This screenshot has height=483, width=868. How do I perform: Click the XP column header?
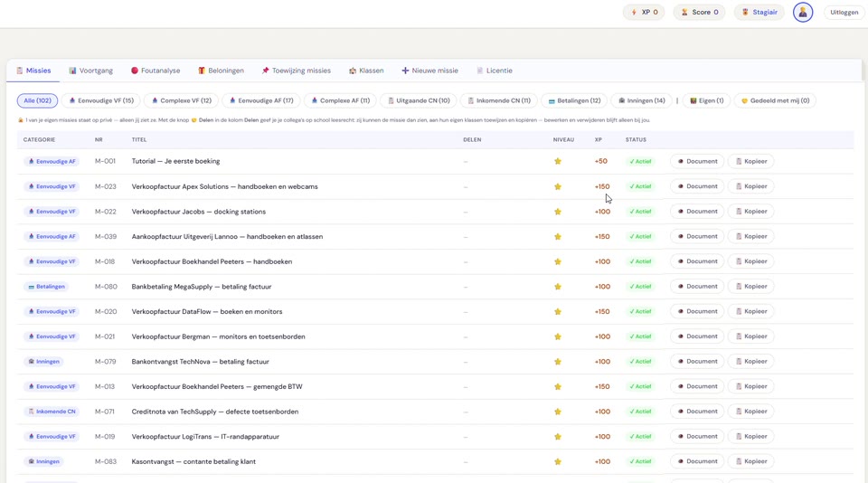tap(599, 139)
